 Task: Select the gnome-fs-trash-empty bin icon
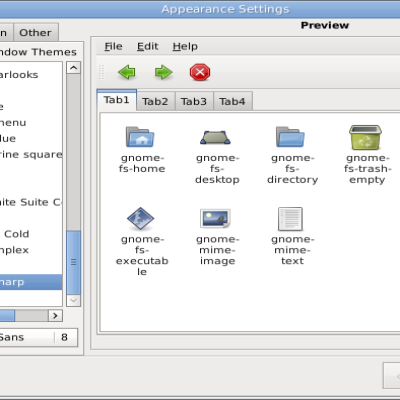tap(365, 137)
